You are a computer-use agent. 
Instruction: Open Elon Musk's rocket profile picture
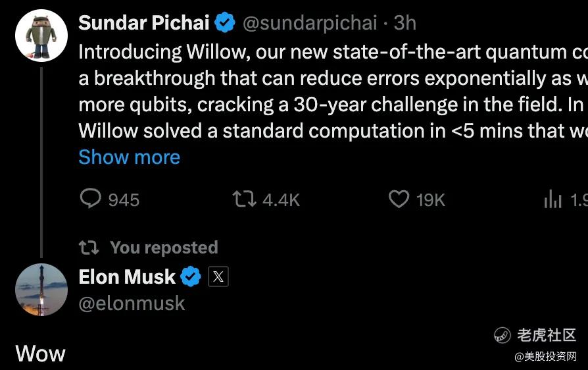click(x=41, y=290)
